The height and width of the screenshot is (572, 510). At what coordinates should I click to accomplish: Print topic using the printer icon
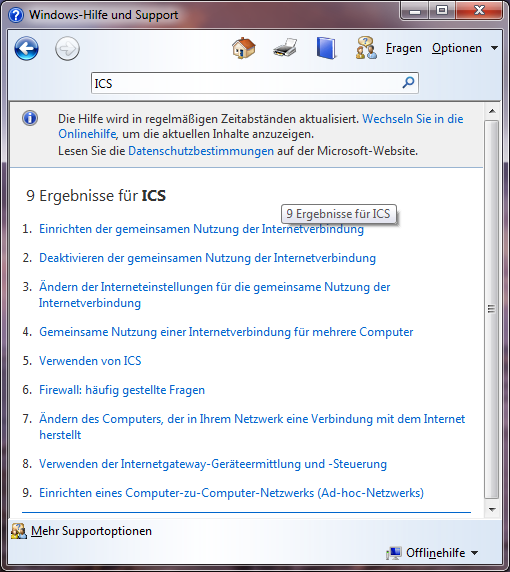point(285,48)
